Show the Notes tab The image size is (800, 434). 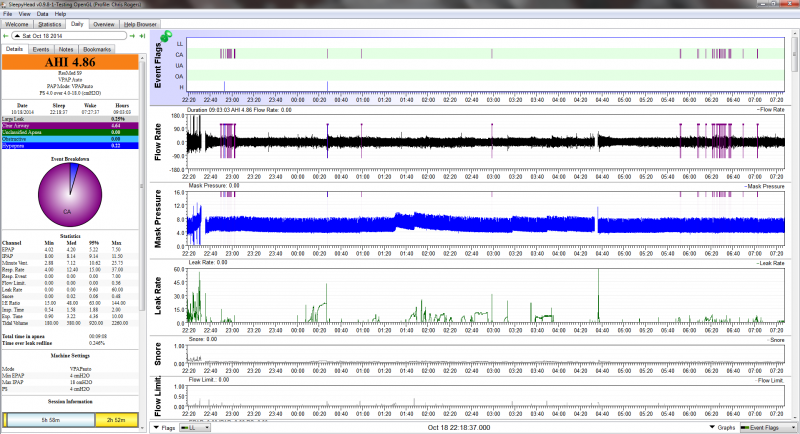tap(66, 48)
